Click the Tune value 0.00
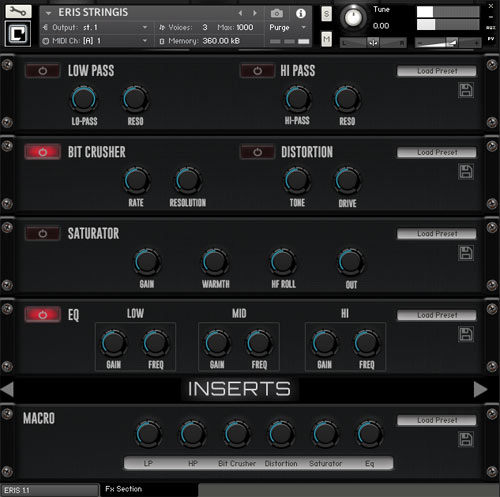500x497 pixels. pos(381,26)
